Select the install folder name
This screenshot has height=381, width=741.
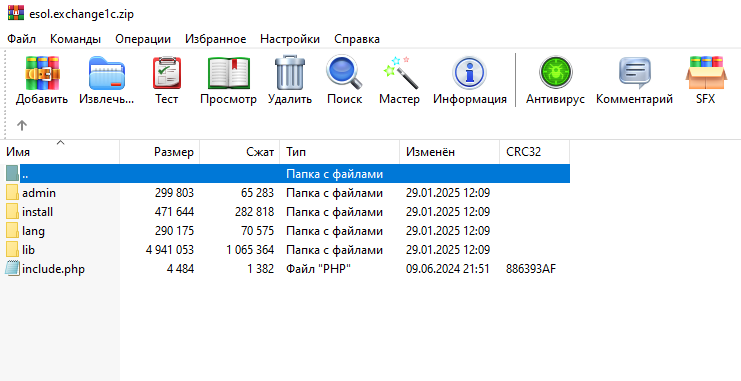click(x=37, y=212)
